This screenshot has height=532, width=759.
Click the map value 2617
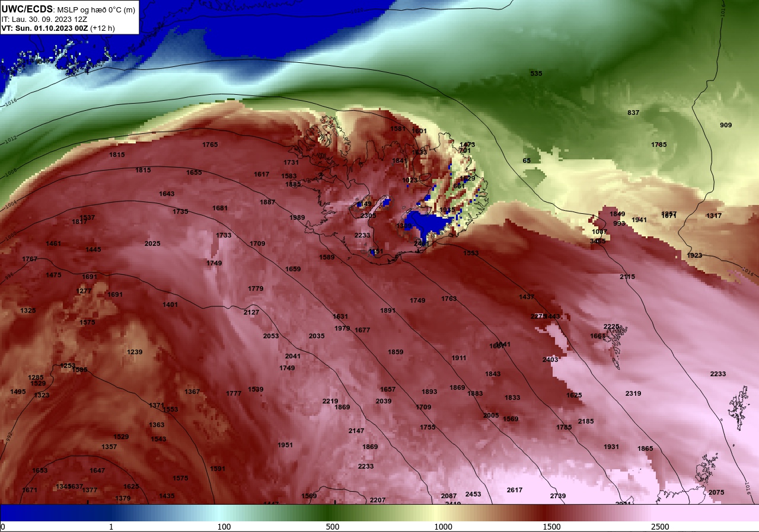click(515, 490)
